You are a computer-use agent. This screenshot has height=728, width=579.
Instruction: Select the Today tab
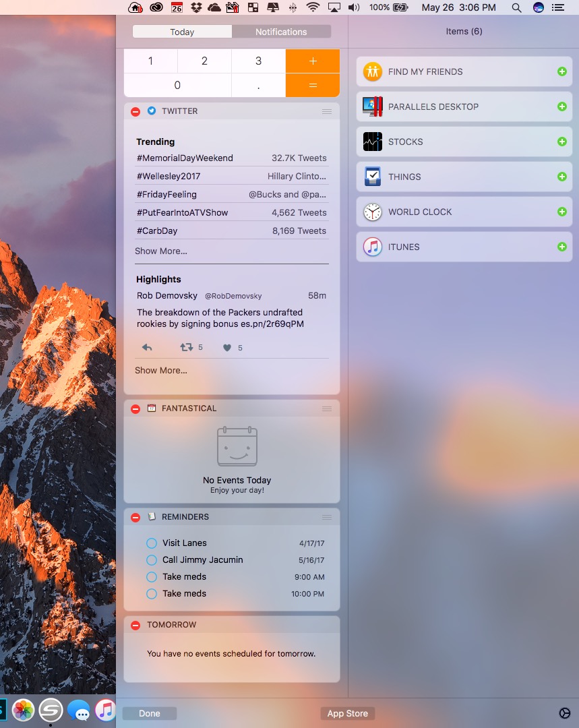(x=182, y=32)
